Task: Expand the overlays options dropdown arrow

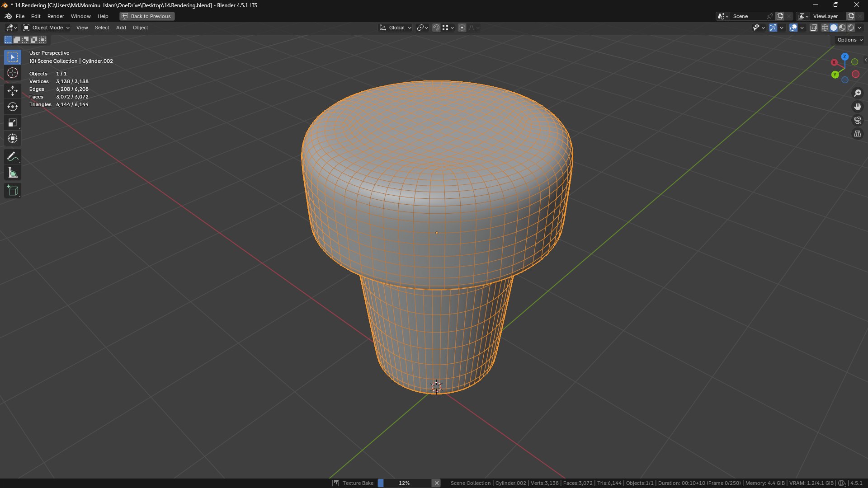Action: coord(802,28)
